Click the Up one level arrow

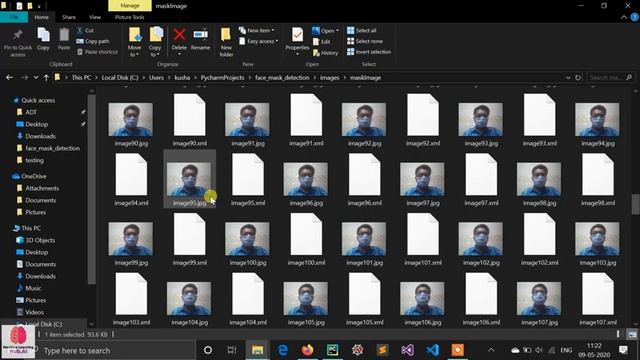point(46,78)
